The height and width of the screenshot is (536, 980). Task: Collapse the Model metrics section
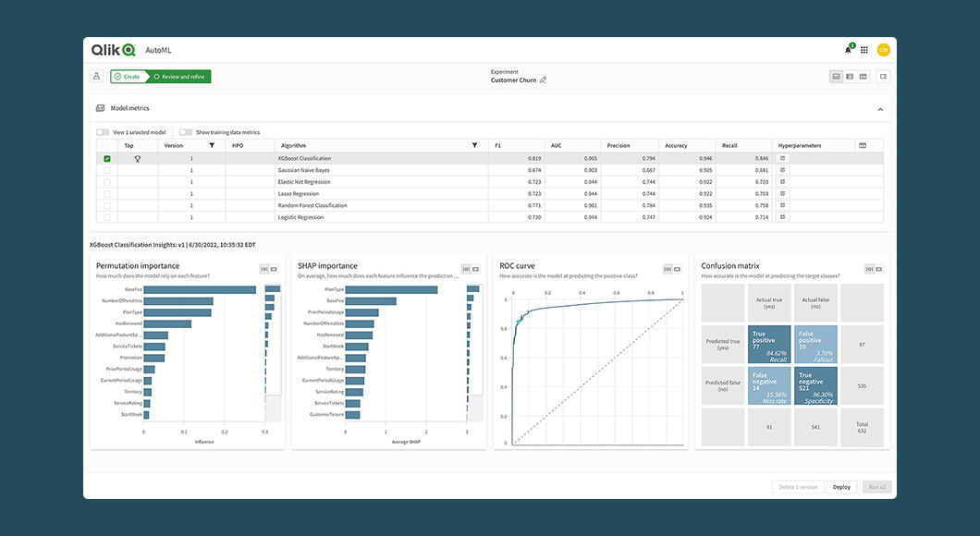pos(880,109)
